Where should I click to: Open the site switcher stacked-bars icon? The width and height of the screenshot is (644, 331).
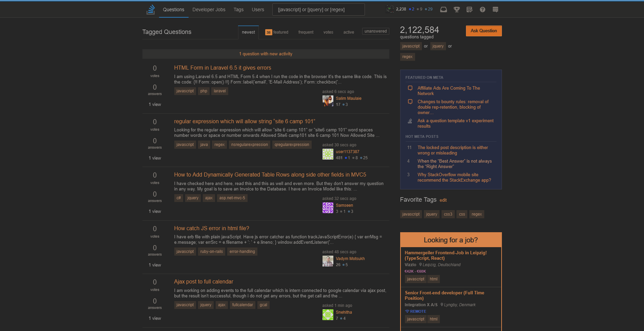495,10
